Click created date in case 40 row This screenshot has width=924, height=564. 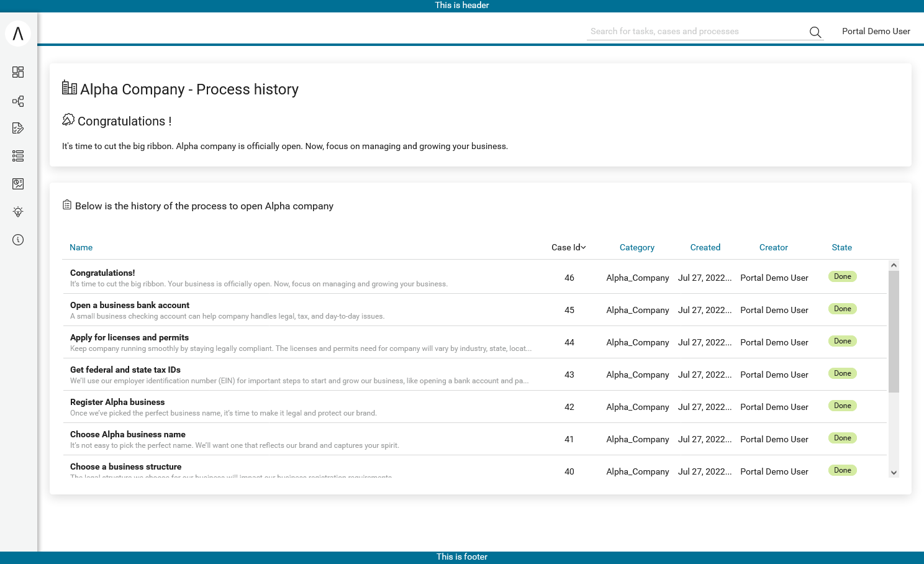pos(705,471)
